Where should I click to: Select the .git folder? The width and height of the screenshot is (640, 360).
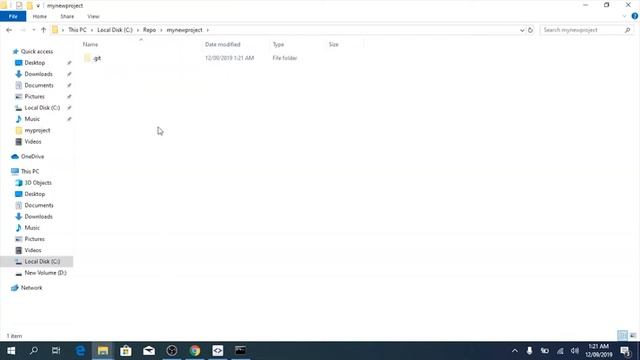tap(97, 58)
